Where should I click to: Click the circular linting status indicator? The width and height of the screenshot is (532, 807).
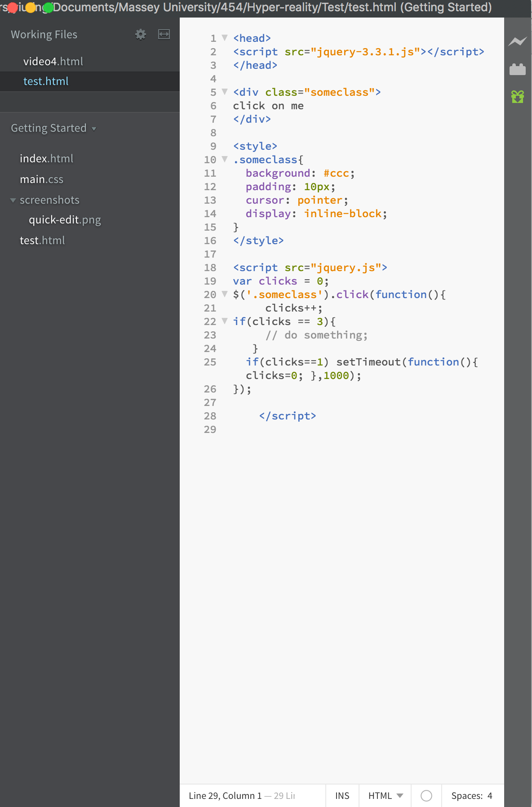click(x=426, y=796)
